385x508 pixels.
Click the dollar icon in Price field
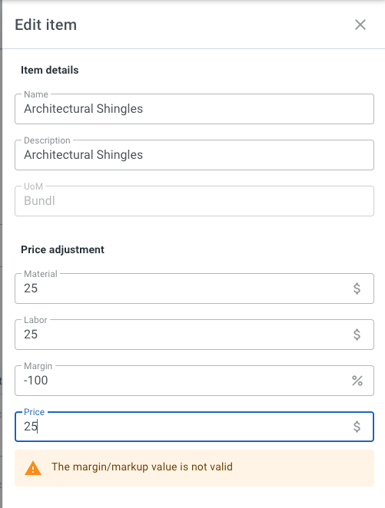tap(357, 426)
